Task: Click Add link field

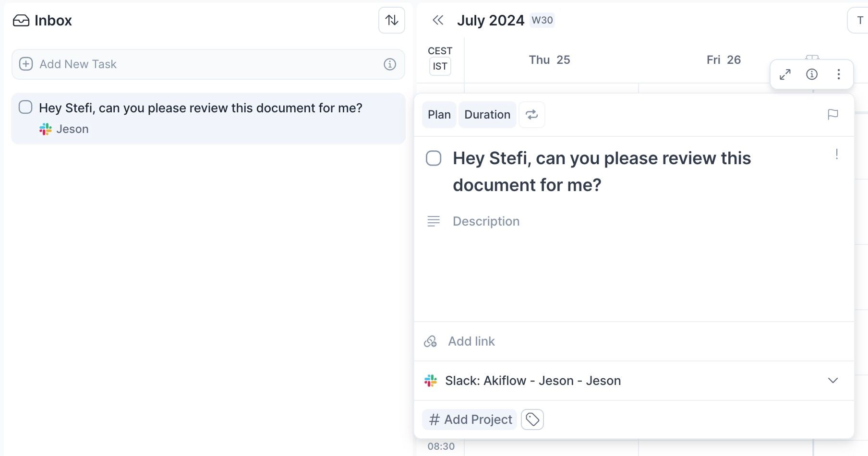Action: (x=634, y=341)
